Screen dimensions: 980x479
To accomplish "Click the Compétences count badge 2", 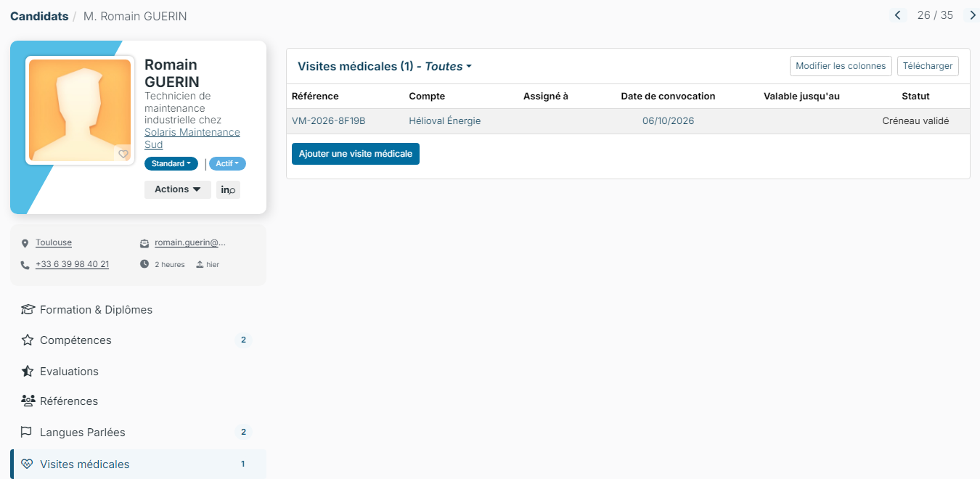I will click(x=244, y=340).
